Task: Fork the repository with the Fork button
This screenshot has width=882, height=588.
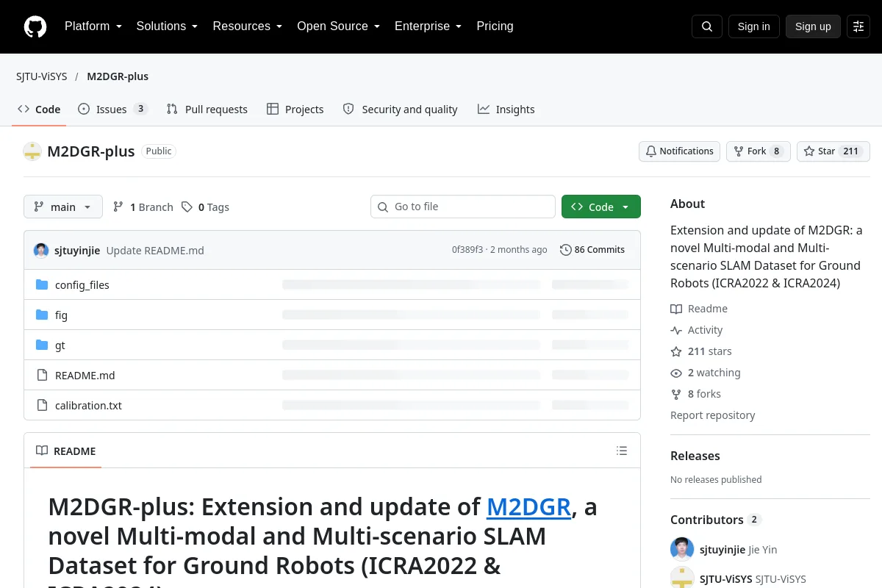Action: pos(759,151)
